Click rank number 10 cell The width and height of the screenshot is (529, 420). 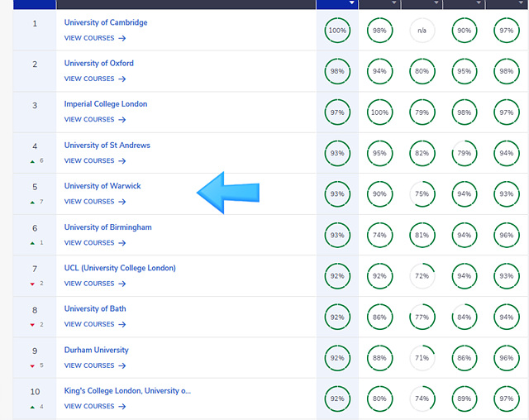click(35, 399)
